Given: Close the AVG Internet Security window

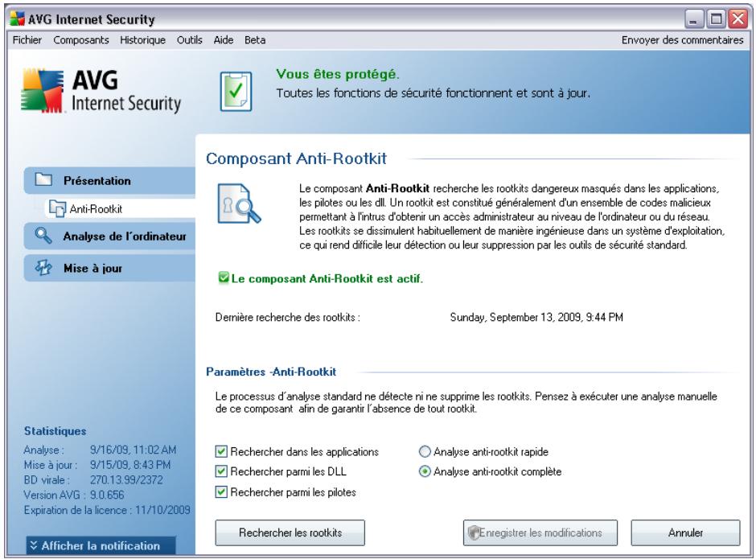Looking at the screenshot, I should point(738,18).
